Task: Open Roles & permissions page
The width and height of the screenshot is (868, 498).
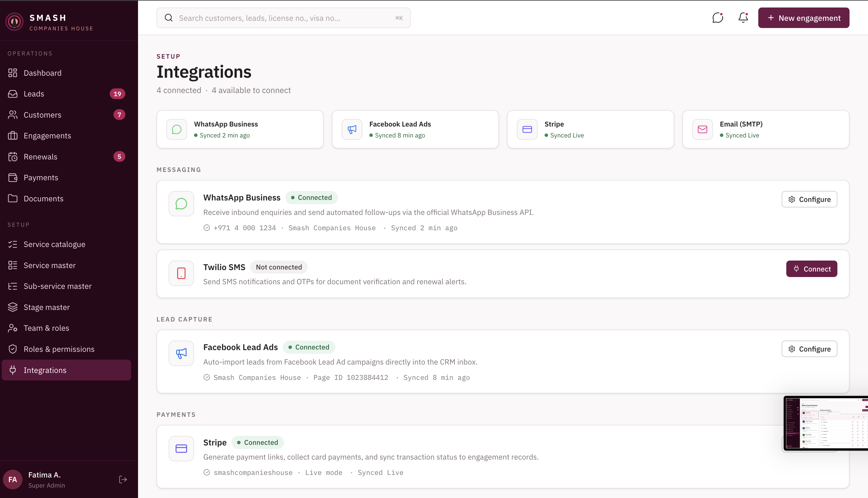Action: tap(66, 349)
